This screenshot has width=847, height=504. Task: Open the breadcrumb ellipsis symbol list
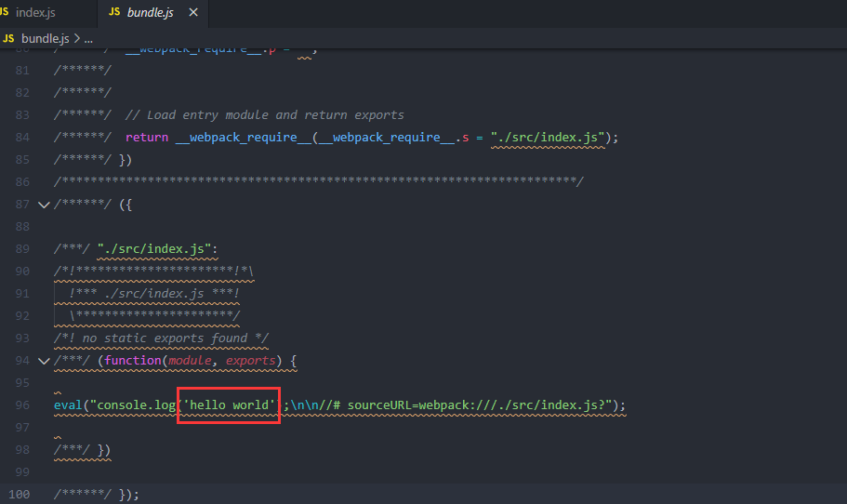88,39
